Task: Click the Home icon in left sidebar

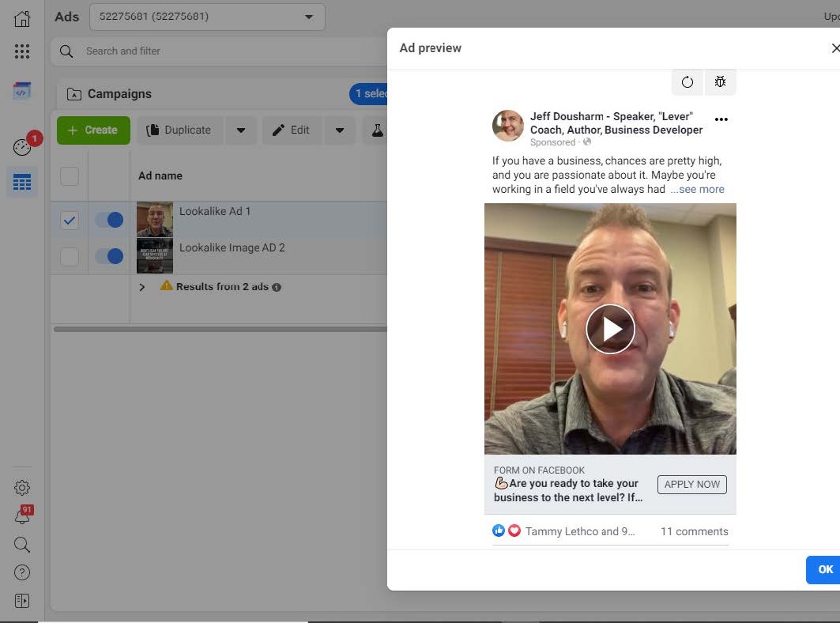Action: tap(22, 19)
